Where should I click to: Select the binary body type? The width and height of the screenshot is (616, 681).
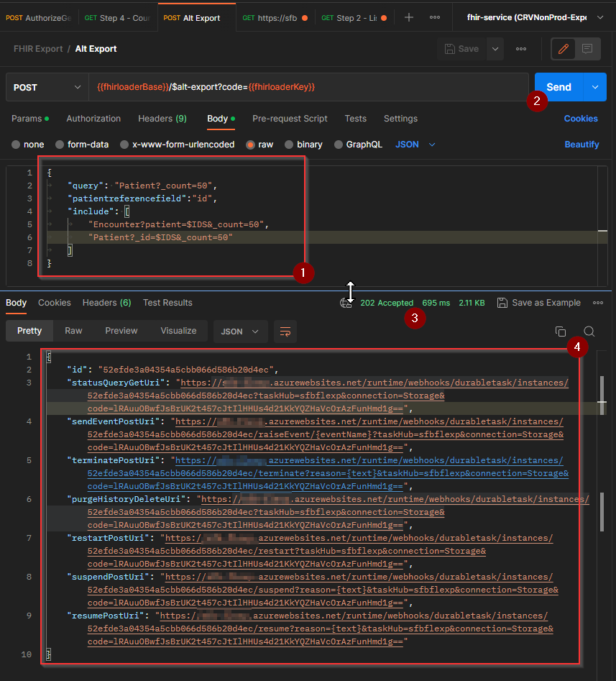click(303, 145)
